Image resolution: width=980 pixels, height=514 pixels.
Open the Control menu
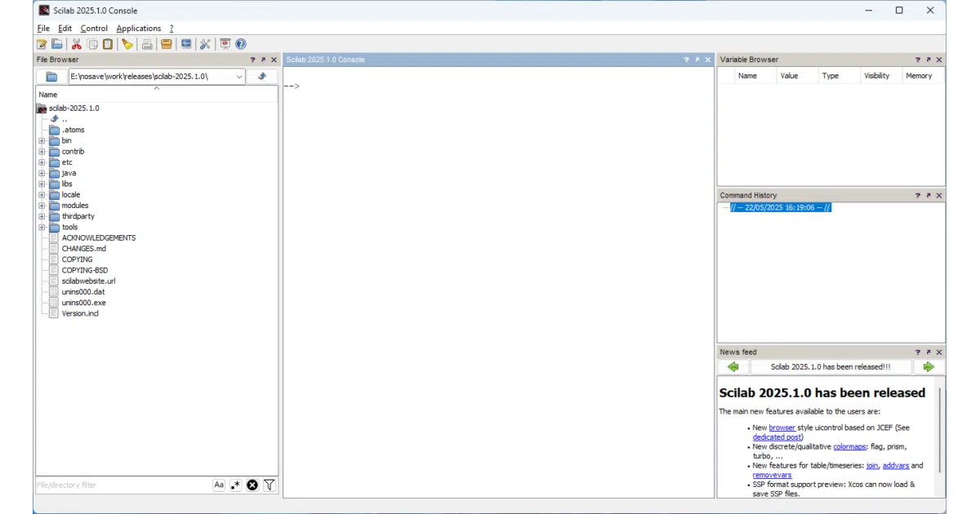94,29
